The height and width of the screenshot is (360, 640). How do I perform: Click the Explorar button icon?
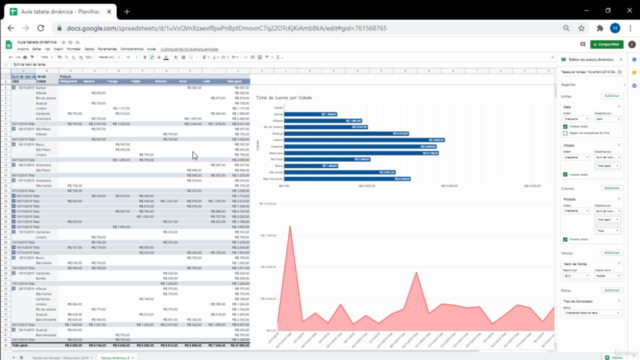click(x=607, y=358)
